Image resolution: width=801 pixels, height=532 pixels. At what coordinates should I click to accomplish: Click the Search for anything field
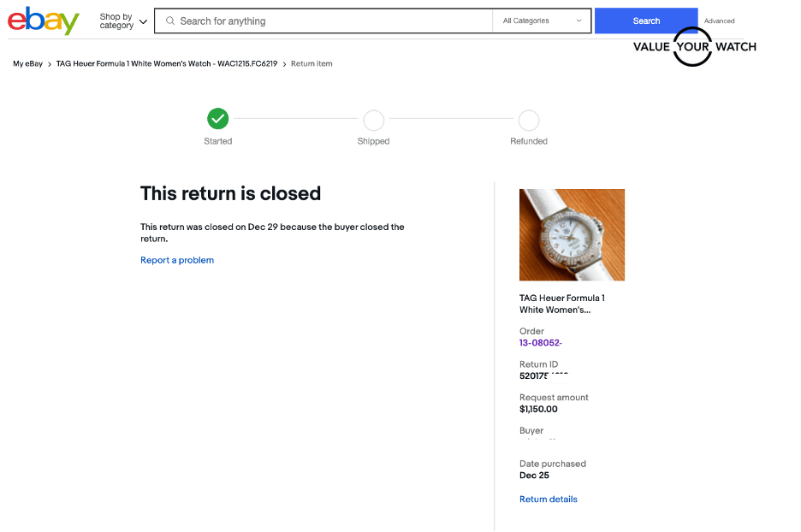coord(329,21)
